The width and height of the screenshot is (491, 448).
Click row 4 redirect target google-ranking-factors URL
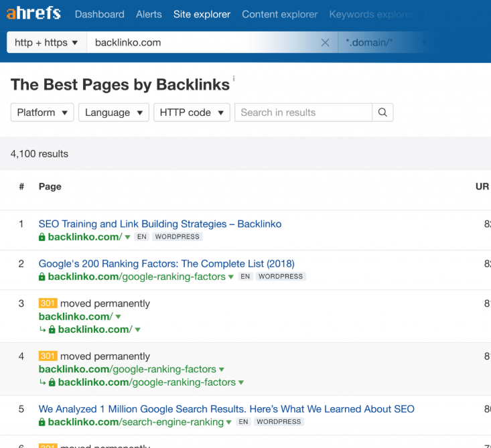click(147, 382)
